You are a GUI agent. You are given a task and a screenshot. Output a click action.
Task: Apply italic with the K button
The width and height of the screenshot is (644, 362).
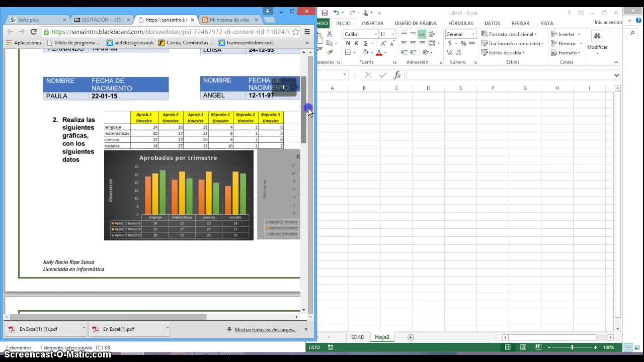[357, 43]
